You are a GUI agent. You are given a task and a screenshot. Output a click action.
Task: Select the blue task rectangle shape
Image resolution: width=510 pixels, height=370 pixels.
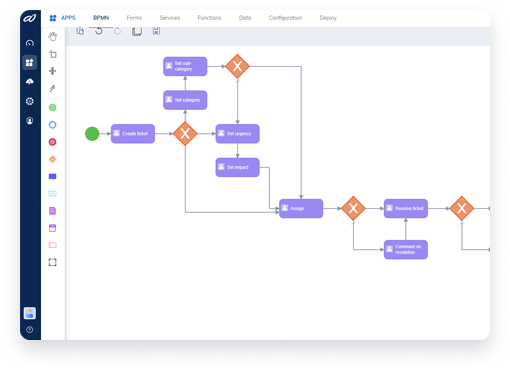pyautogui.click(x=52, y=176)
